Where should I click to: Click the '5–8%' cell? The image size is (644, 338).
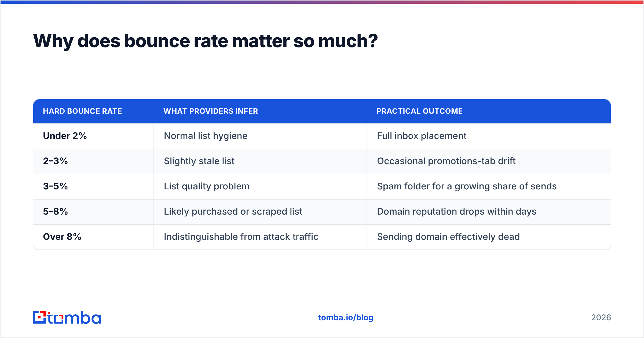[93, 212]
